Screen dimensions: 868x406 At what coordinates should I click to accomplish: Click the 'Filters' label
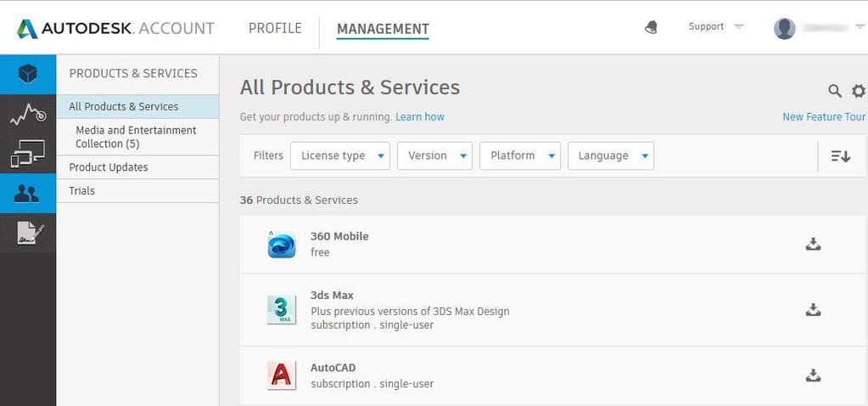pos(268,155)
